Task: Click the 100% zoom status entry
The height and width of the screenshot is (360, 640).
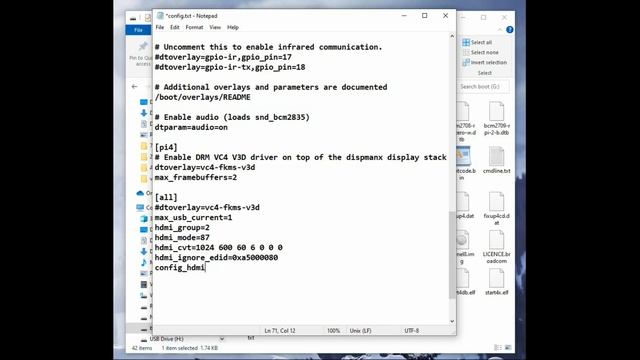Action: coord(333,331)
